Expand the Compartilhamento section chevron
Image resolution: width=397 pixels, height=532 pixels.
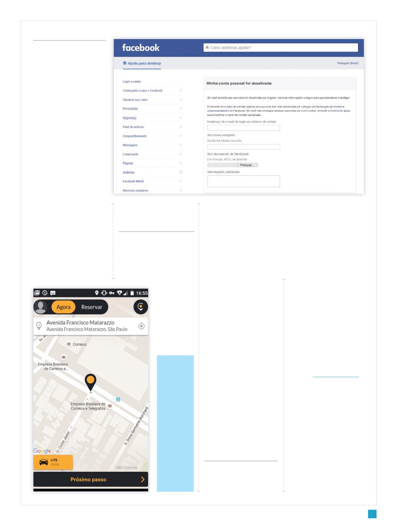181,136
